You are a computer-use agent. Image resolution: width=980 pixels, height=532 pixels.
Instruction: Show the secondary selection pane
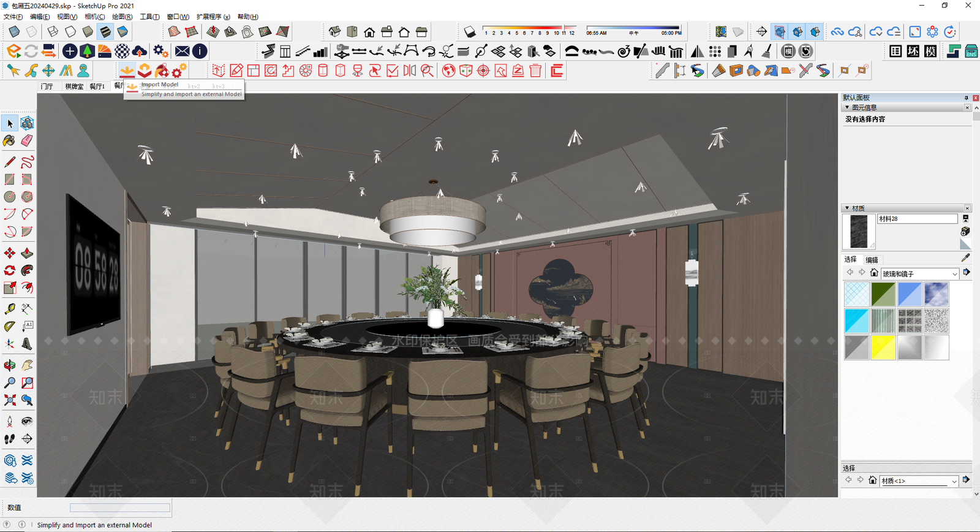pyautogui.click(x=965, y=218)
